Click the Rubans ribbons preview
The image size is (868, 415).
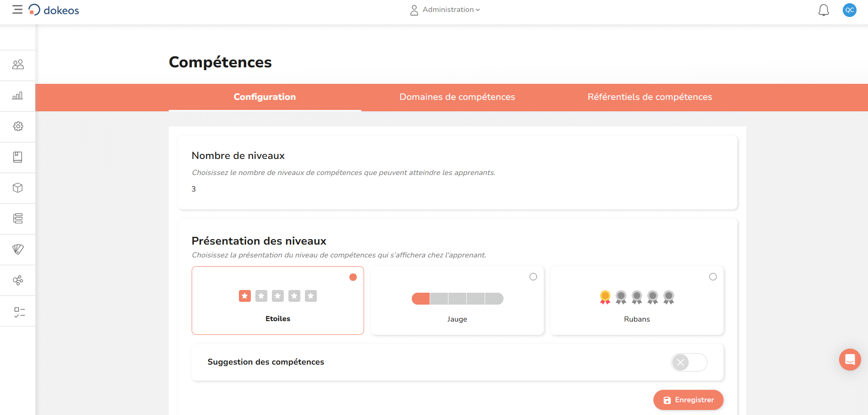pos(637,298)
